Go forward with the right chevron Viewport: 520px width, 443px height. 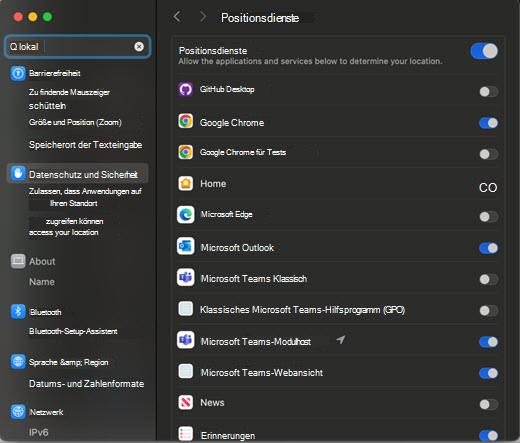pos(203,16)
